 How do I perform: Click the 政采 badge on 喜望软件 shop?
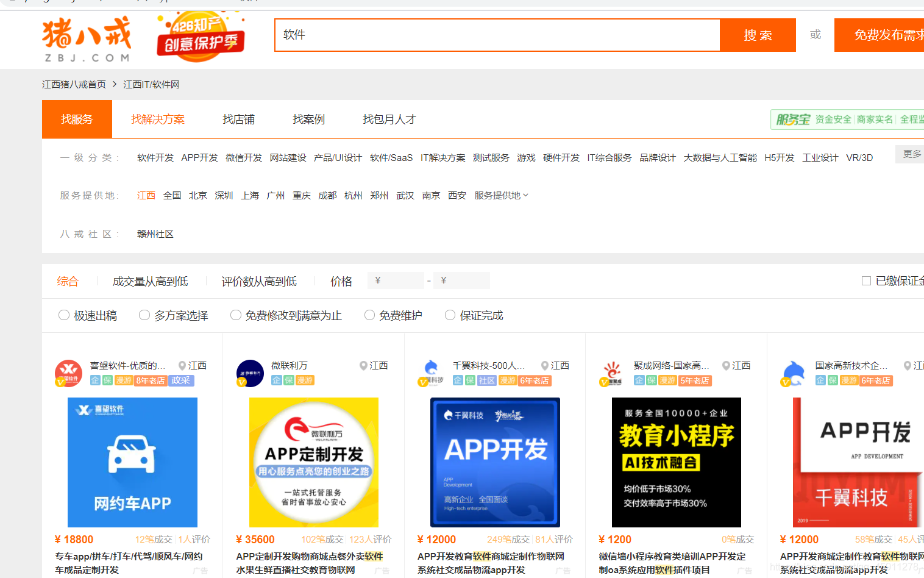click(181, 380)
